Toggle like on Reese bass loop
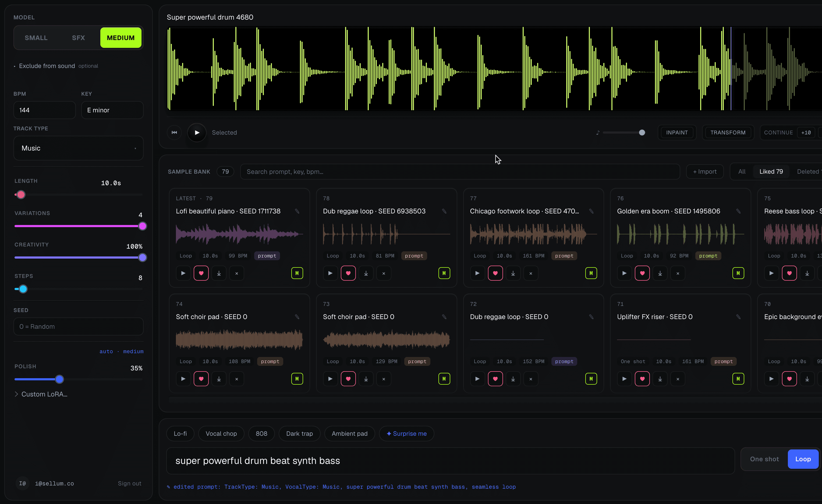The image size is (822, 504). (789, 273)
